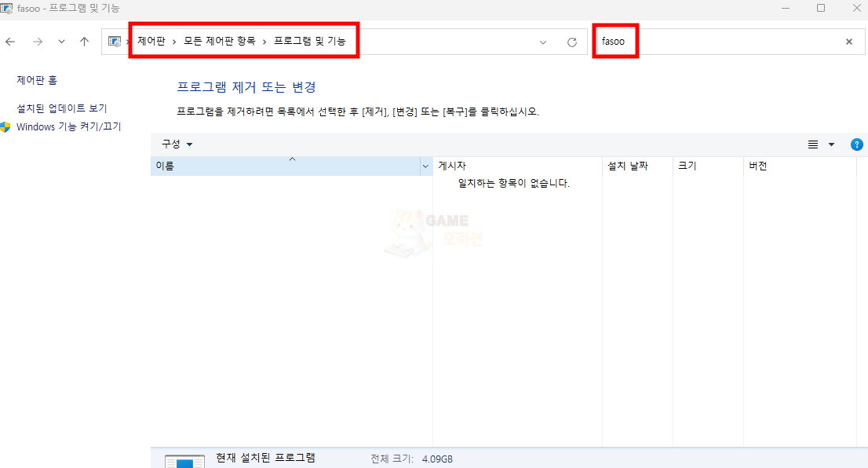Screen dimensions: 868x468
Task: Open the 구성 dropdown menu
Action: (177, 144)
